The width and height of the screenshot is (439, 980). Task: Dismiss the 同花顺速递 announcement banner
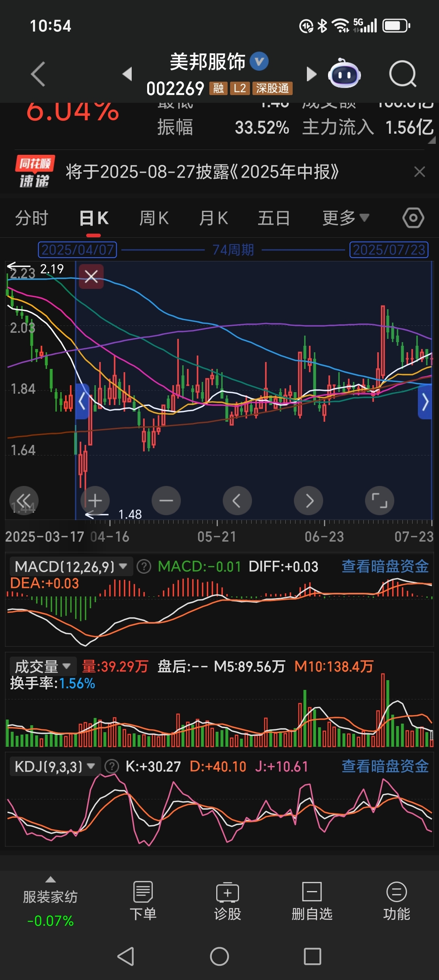(419, 172)
